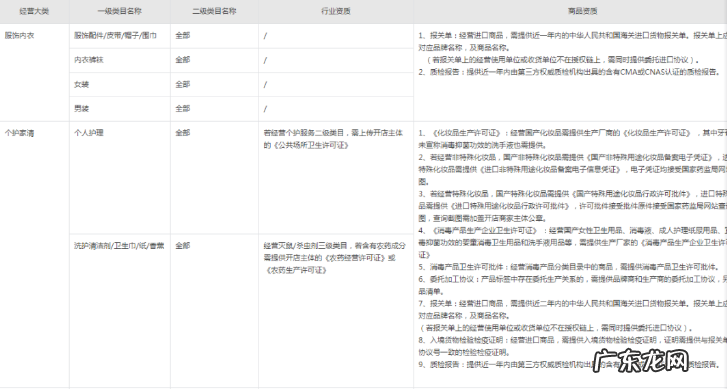Click the 委托进口协议 note in 服饰内衣 row
Viewport: 727px width, 390px height.
click(562, 60)
